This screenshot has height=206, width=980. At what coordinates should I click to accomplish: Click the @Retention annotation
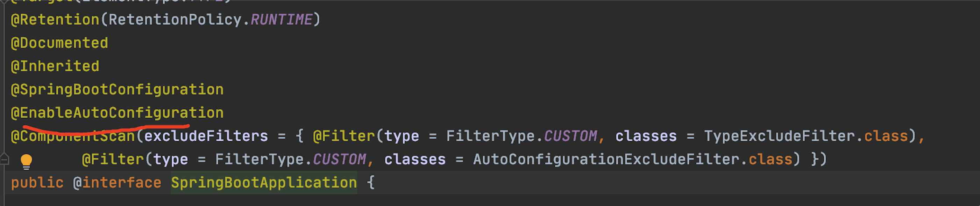tap(55, 20)
